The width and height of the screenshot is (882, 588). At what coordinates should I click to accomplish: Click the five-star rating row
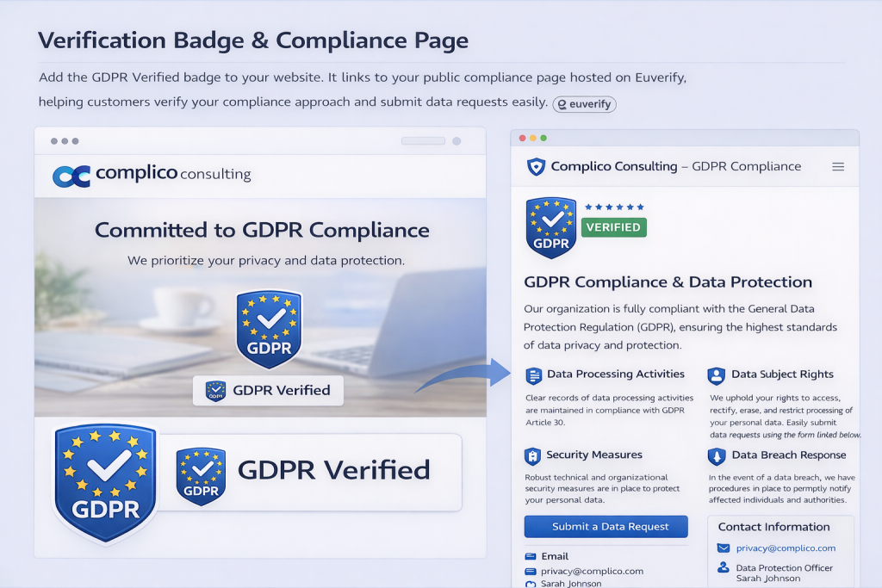[613, 207]
